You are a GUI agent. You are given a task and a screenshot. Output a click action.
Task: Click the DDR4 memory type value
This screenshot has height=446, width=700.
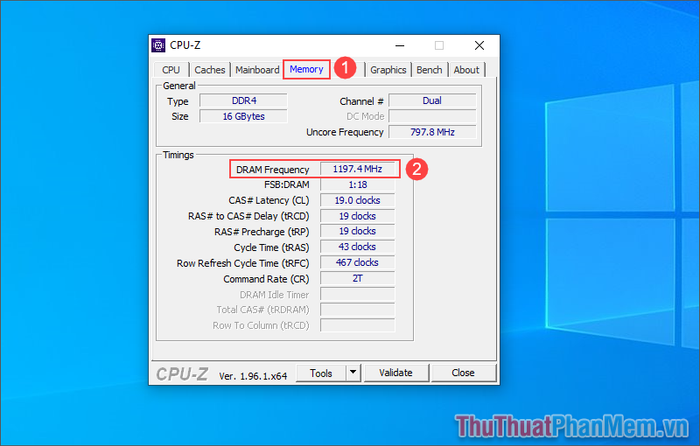[244, 101]
